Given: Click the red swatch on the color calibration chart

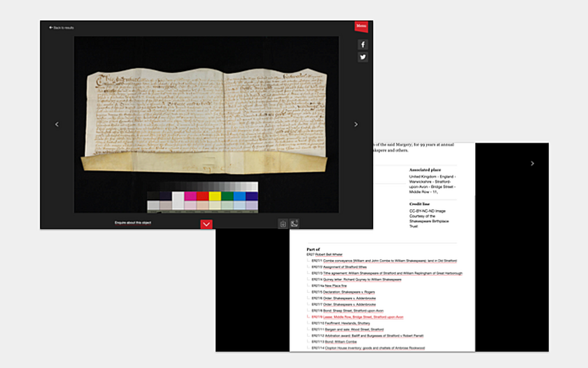Looking at the screenshot, I should click(x=202, y=195).
